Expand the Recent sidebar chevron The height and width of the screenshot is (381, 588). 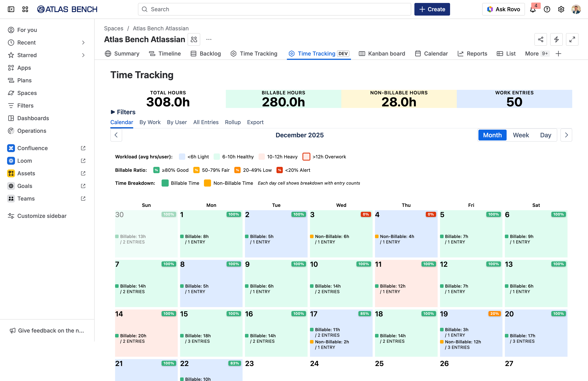83,43
